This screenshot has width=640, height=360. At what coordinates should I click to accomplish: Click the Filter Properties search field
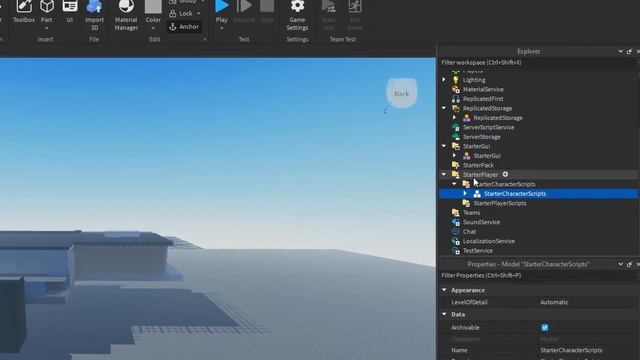(x=538, y=276)
